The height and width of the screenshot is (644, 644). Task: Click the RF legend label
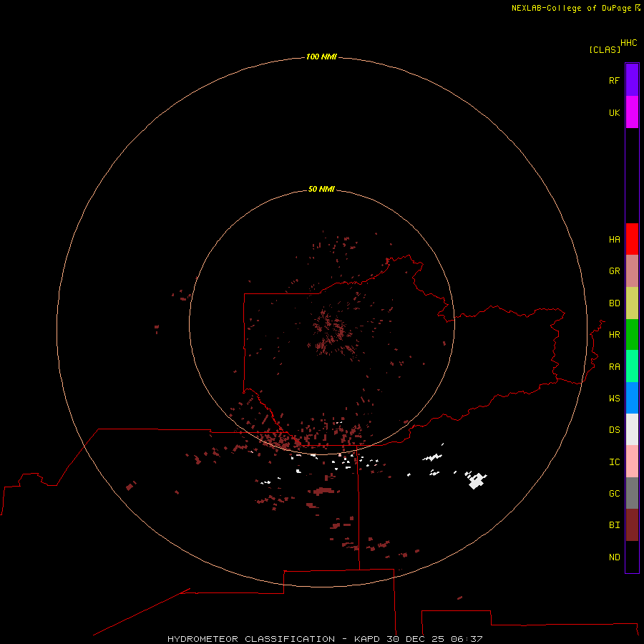[x=614, y=80]
